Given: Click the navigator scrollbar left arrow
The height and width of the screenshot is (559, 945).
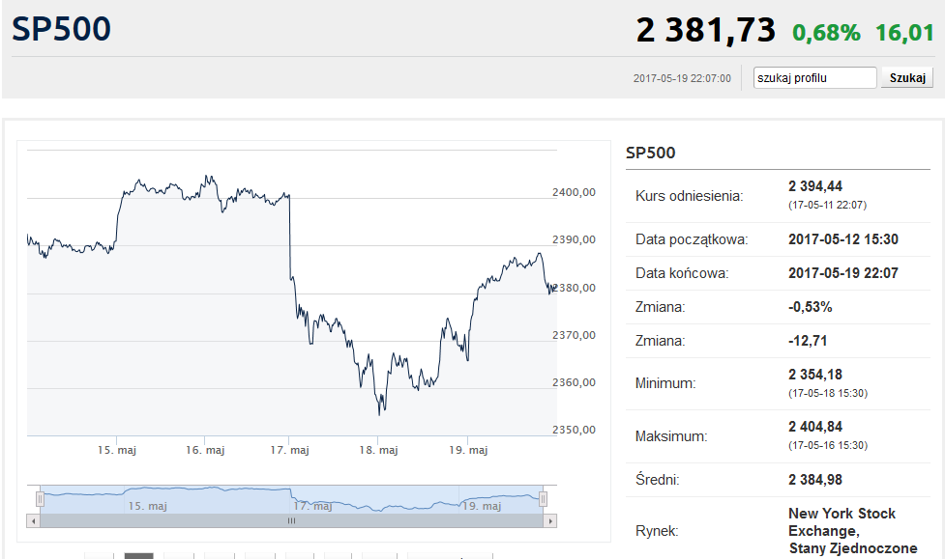Looking at the screenshot, I should pyautogui.click(x=33, y=521).
